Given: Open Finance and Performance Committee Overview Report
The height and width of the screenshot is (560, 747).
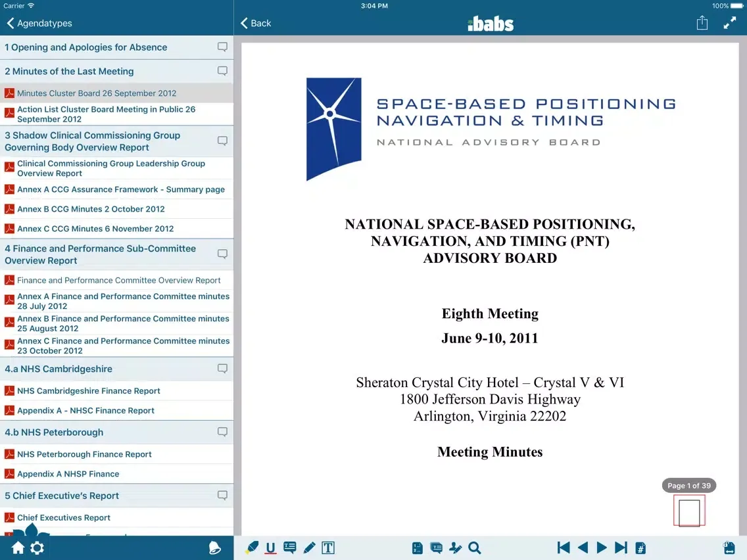Looking at the screenshot, I should click(x=117, y=280).
